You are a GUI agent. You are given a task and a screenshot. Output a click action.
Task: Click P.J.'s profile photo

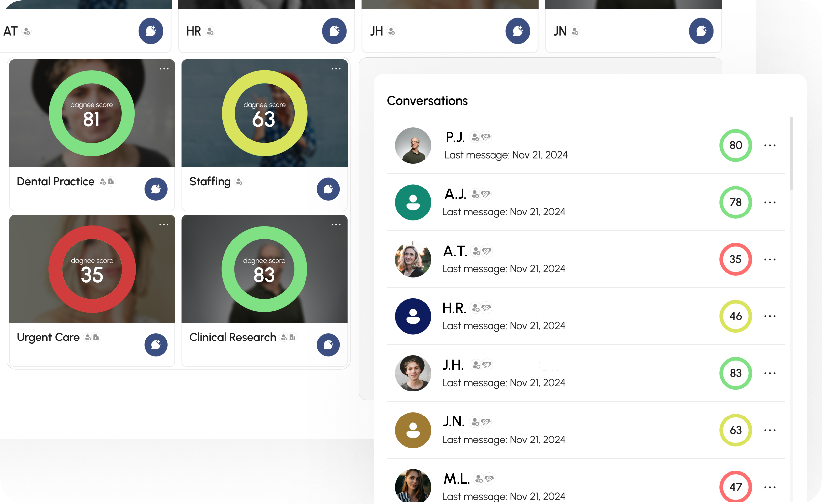(413, 146)
